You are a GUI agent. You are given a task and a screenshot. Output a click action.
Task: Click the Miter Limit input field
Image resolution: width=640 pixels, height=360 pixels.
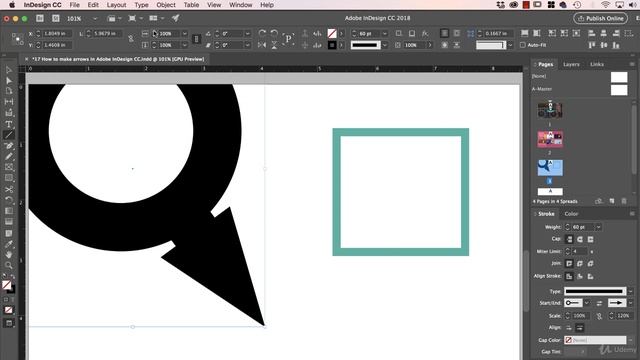pyautogui.click(x=580, y=251)
